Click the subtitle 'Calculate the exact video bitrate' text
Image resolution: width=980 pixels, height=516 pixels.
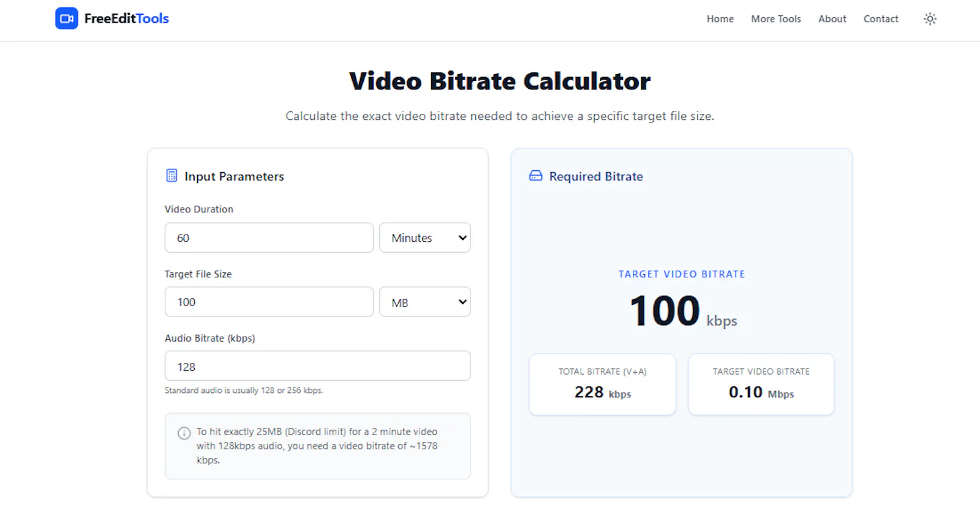click(x=500, y=116)
